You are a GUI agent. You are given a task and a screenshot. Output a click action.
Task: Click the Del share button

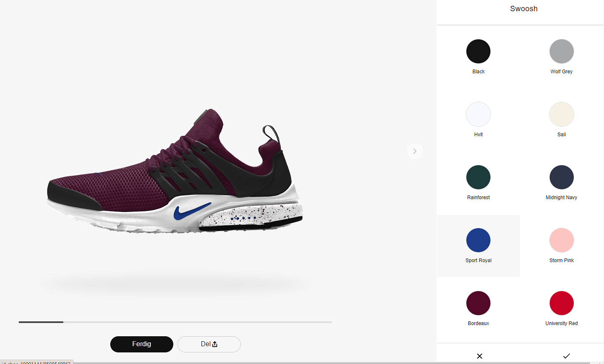tap(209, 344)
